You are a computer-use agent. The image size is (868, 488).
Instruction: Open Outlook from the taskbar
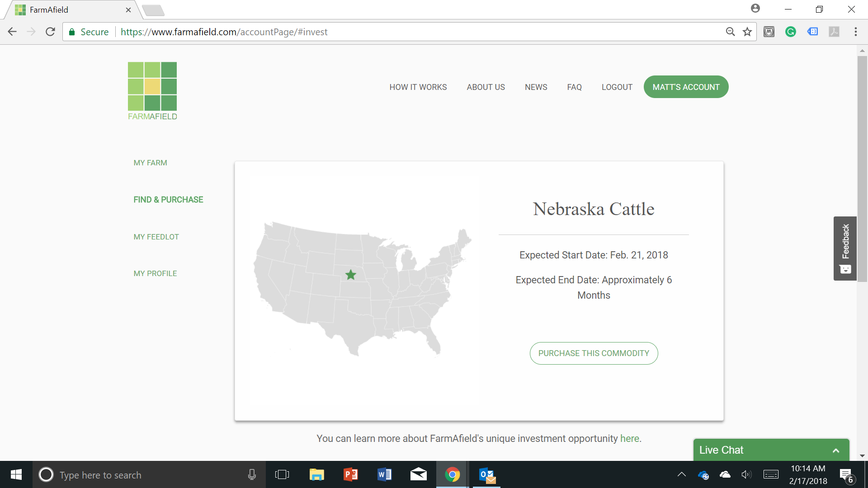(x=487, y=474)
